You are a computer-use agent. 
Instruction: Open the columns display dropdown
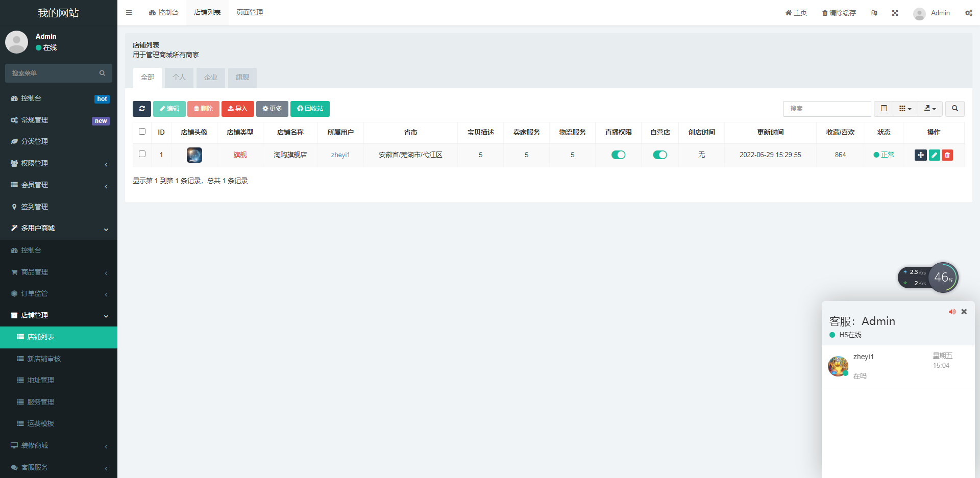coord(905,109)
